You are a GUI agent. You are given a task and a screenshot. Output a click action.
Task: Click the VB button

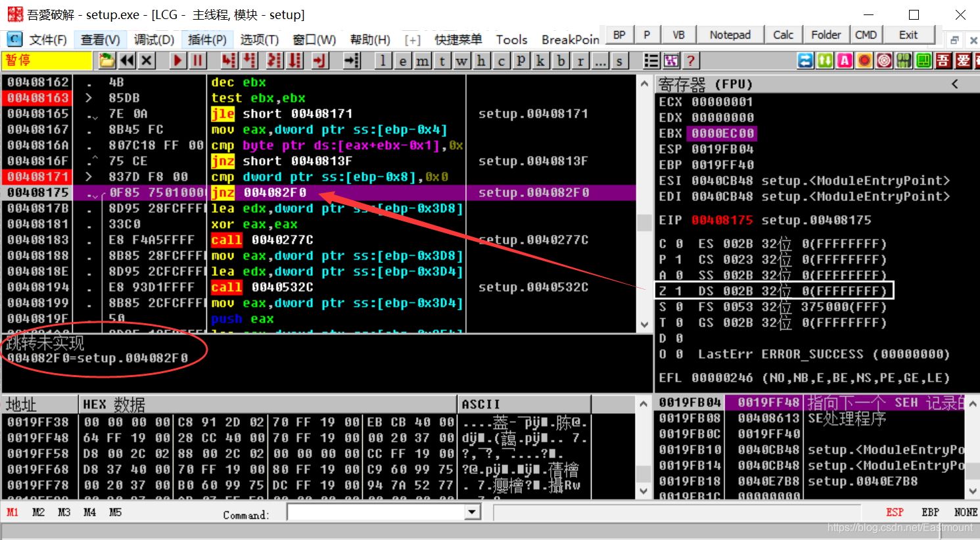click(679, 35)
